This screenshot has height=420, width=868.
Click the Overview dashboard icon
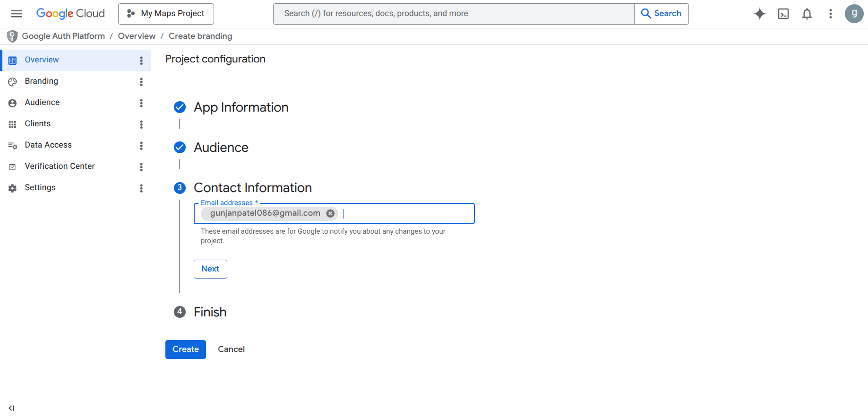coord(13,61)
